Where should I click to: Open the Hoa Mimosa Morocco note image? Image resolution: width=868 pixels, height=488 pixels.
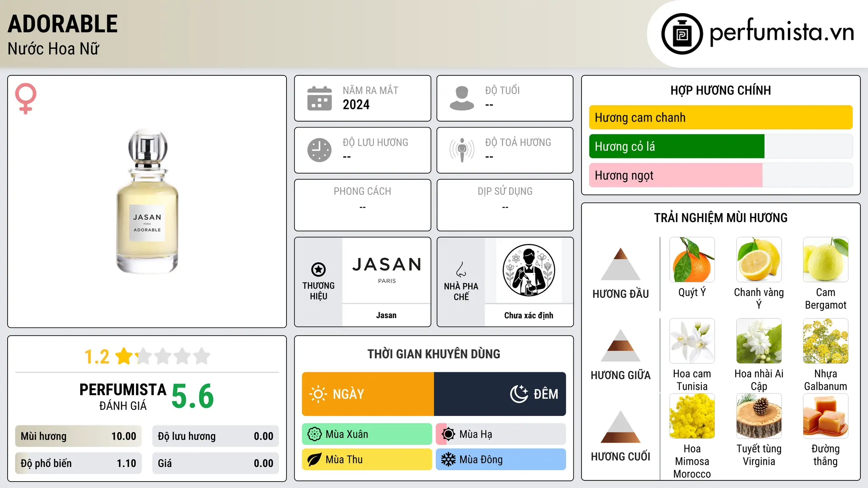(692, 416)
